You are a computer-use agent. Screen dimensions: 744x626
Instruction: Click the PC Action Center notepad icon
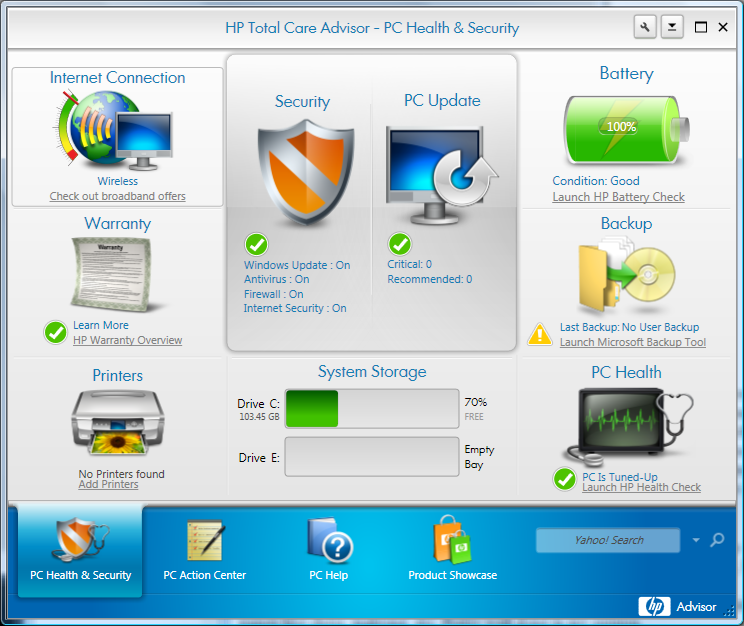(205, 541)
